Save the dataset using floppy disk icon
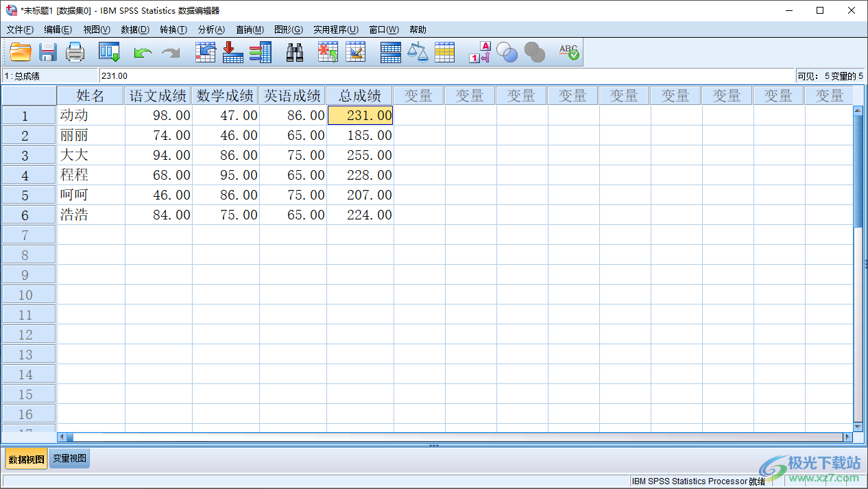Viewport: 868px width, 489px height. pyautogui.click(x=48, y=52)
